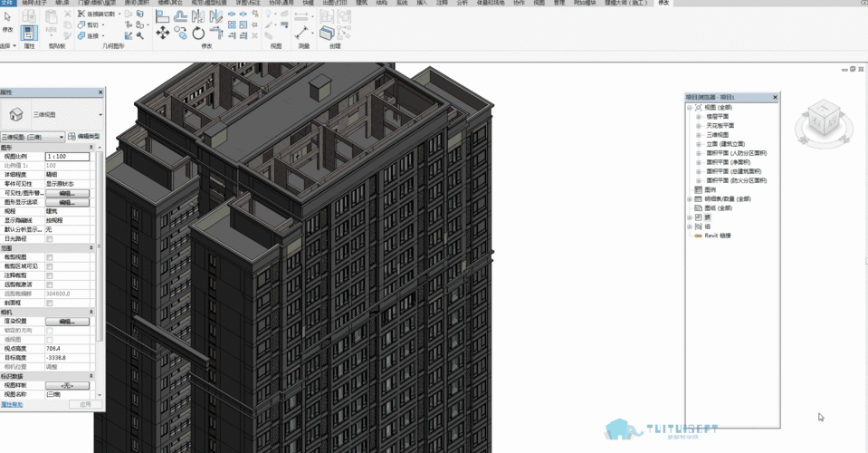868x453 pixels.
Task: Click the Align tool icon
Action: (x=164, y=15)
